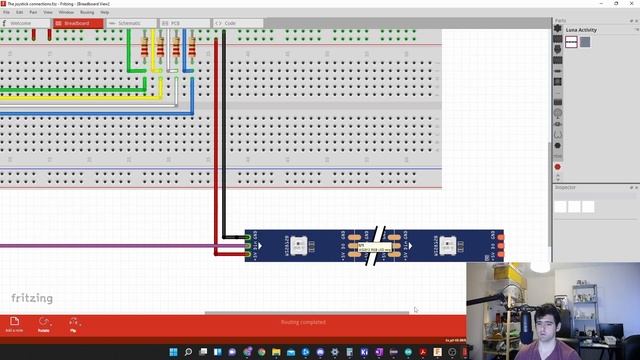Select the gray part thumbnail in Luna Activity bin
Screen dimensions: 640x360
[585, 42]
